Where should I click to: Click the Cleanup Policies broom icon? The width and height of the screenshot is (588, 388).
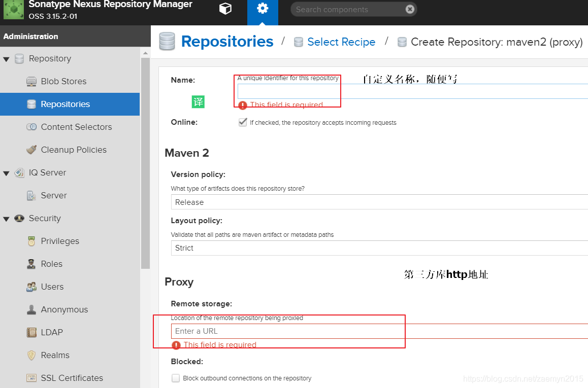(31, 150)
